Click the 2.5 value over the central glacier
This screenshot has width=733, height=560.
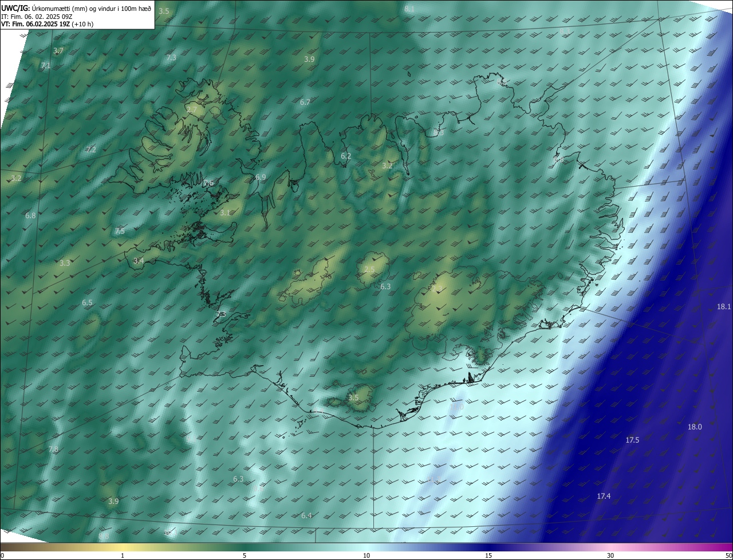point(369,269)
